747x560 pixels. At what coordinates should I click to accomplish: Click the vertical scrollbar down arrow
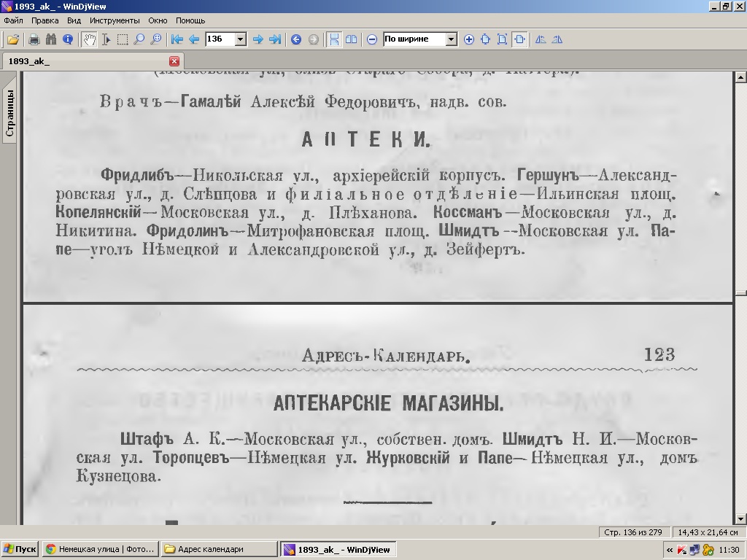[x=741, y=519]
